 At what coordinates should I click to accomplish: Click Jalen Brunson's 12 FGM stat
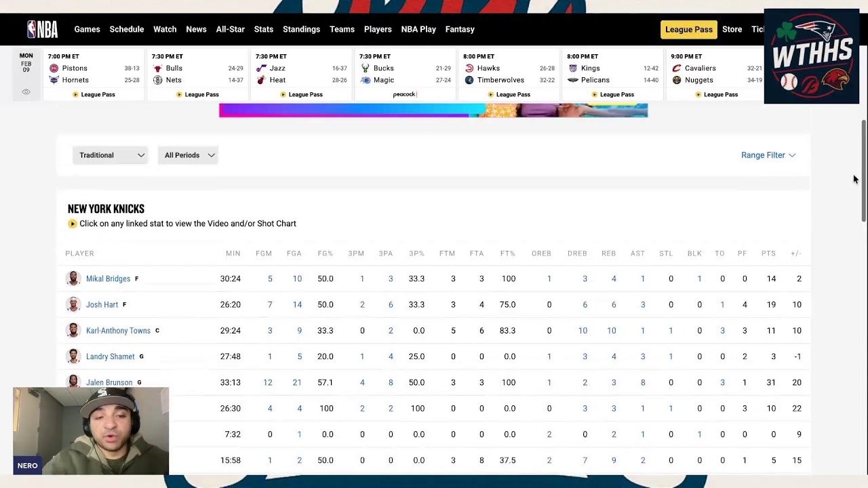coord(268,382)
